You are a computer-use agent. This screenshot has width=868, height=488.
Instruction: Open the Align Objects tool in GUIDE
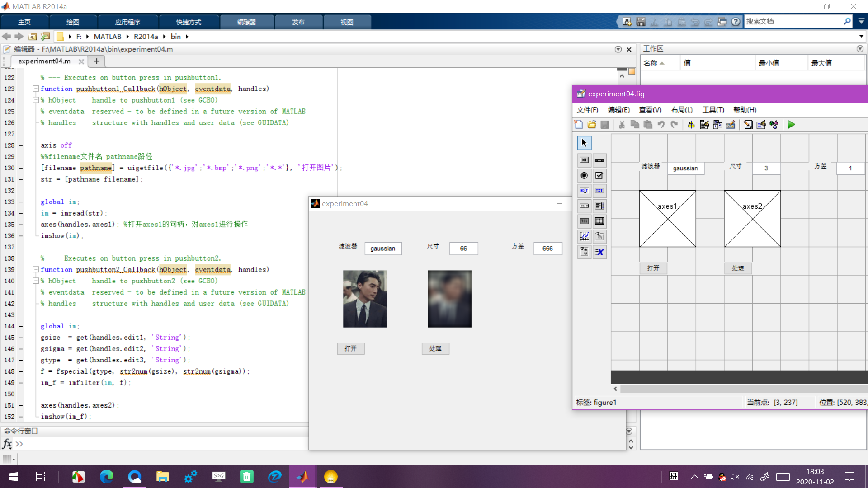point(691,125)
